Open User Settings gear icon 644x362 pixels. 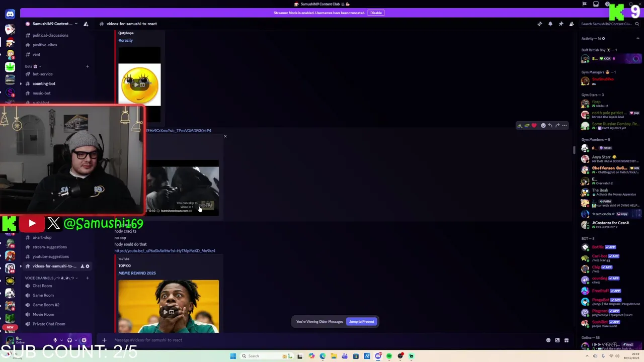point(84,340)
